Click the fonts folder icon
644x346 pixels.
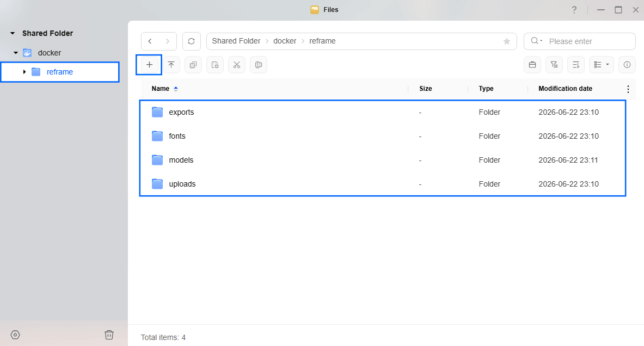pos(157,136)
